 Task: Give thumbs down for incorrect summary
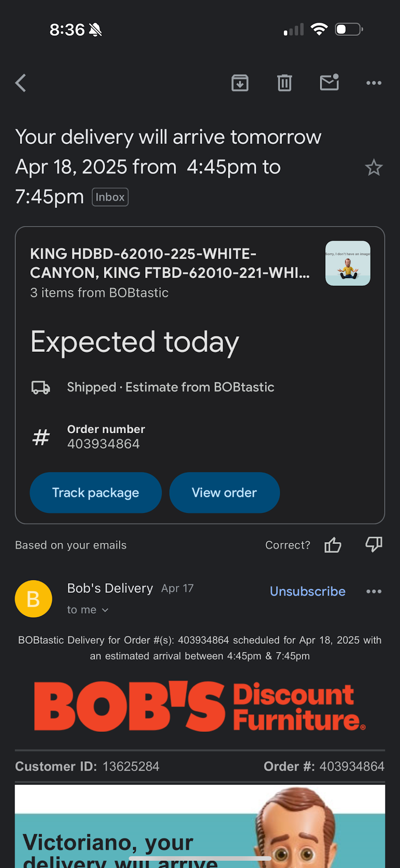tap(374, 545)
